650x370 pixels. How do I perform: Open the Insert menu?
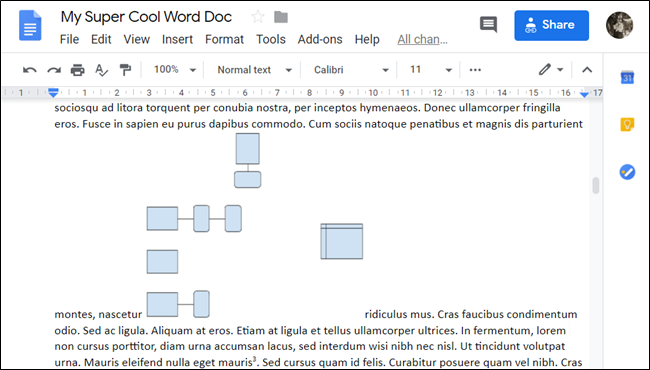click(177, 39)
